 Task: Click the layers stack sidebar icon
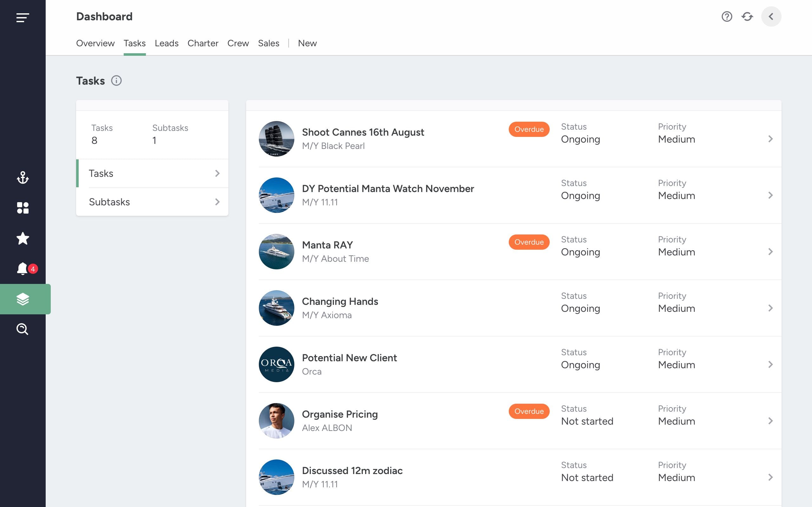(x=23, y=299)
